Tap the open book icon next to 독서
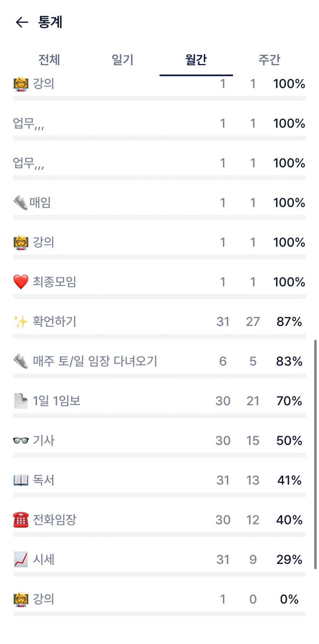This screenshot has height=644, width=319. (21, 480)
